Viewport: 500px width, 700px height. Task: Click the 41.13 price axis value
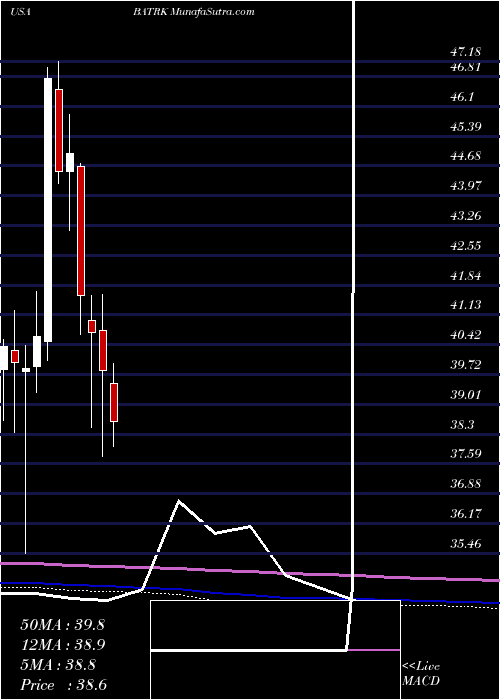[465, 305]
